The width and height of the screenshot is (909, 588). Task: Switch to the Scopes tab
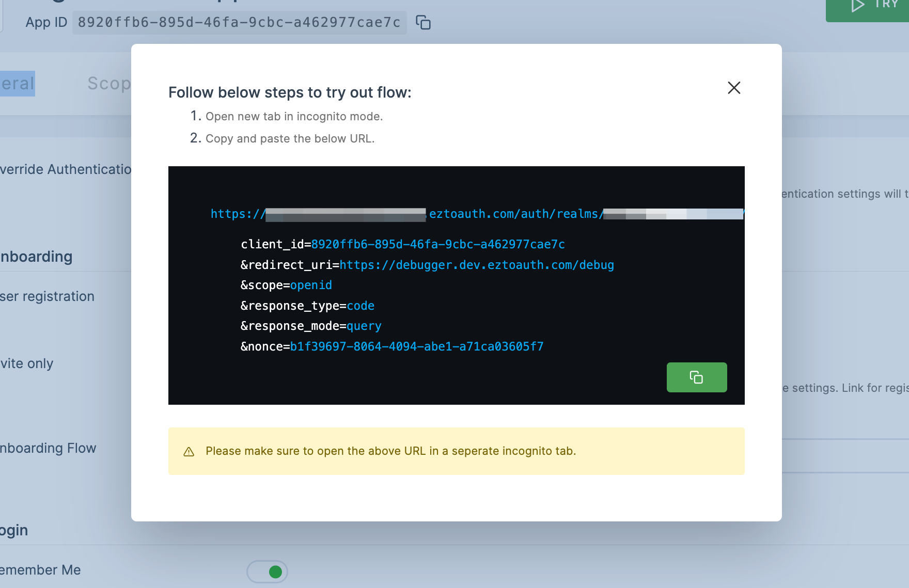(109, 84)
